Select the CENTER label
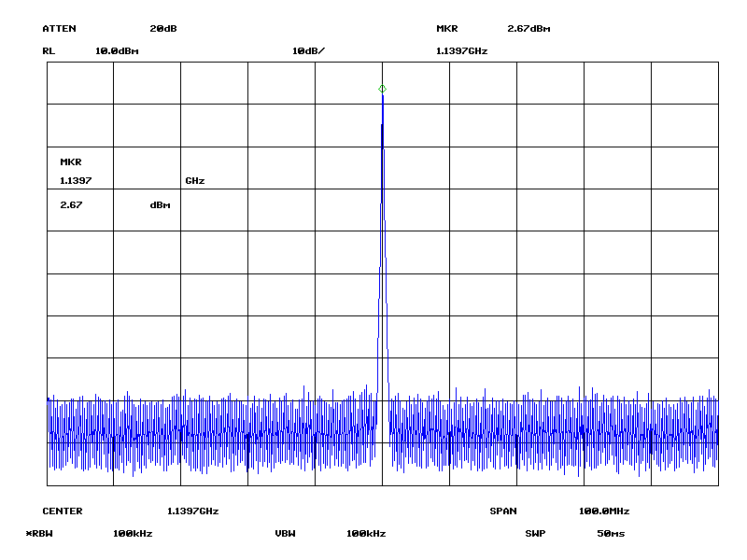 pos(63,511)
